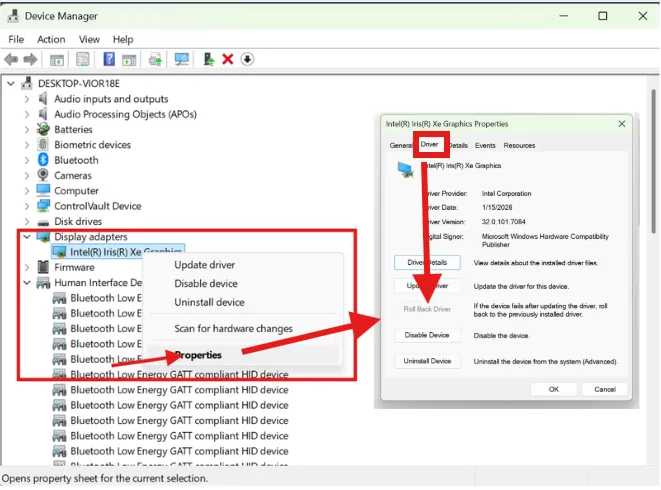Click the action pane toolbar icon
661x490 pixels.
point(129,59)
